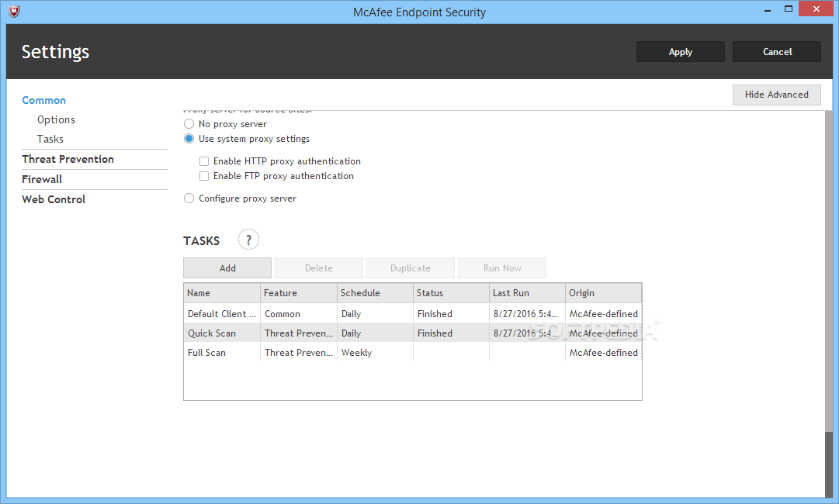
Task: Click Hide Advanced button
Action: [776, 95]
